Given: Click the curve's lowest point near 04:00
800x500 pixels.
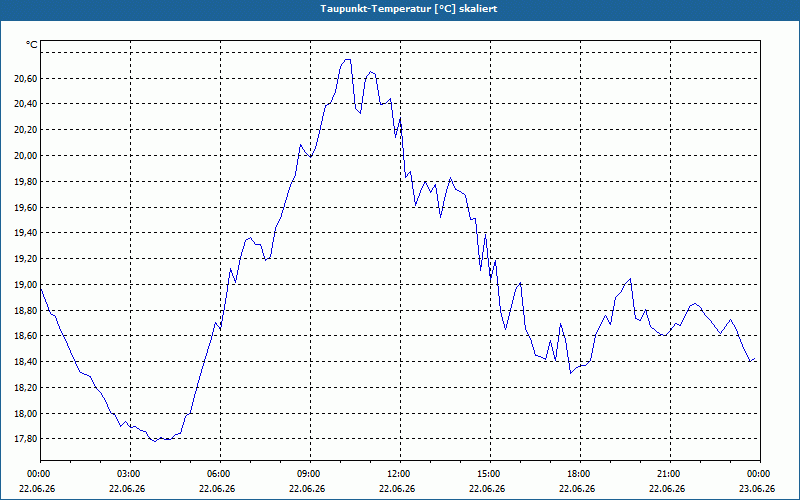Looking at the screenshot, I should click(x=155, y=441).
